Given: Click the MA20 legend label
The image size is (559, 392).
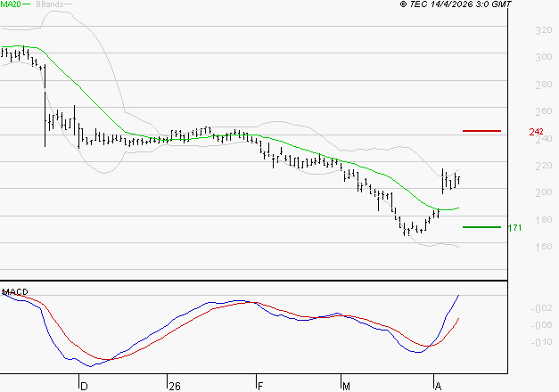Looking at the screenshot, I should pos(9,4).
